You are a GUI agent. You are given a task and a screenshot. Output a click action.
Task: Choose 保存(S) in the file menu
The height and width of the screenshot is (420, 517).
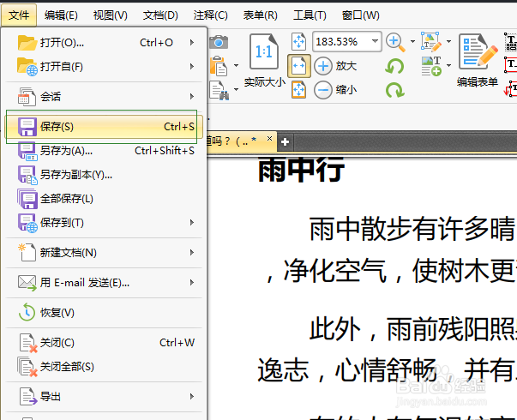[x=104, y=127]
